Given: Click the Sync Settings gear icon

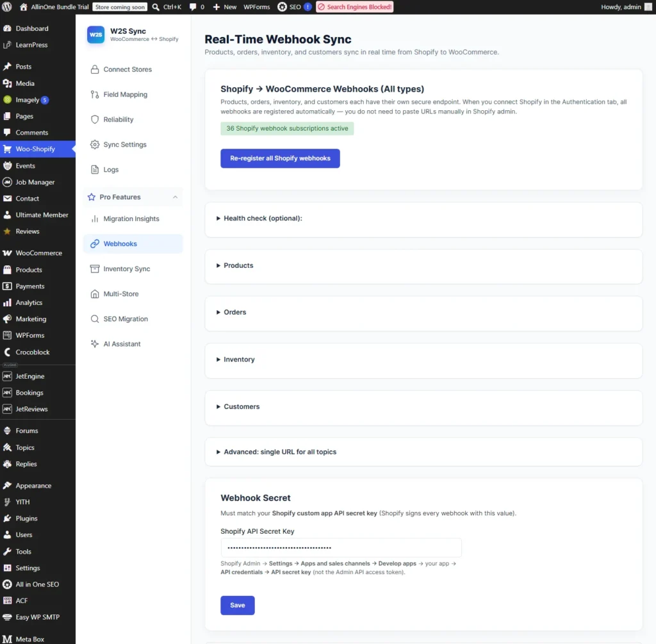Looking at the screenshot, I should pos(95,145).
